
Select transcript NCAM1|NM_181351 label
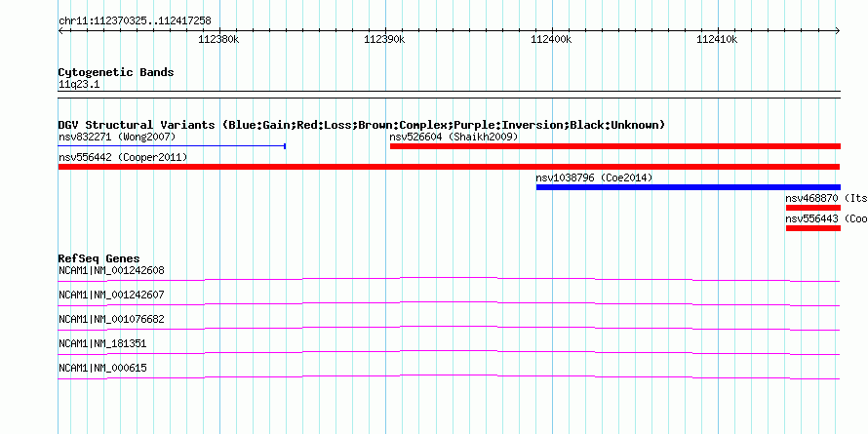[x=102, y=343]
